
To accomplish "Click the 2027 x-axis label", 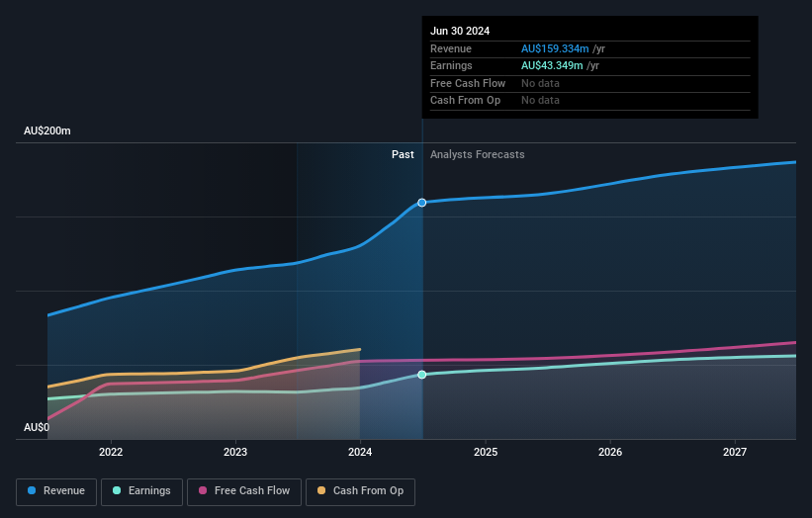I will click(735, 452).
